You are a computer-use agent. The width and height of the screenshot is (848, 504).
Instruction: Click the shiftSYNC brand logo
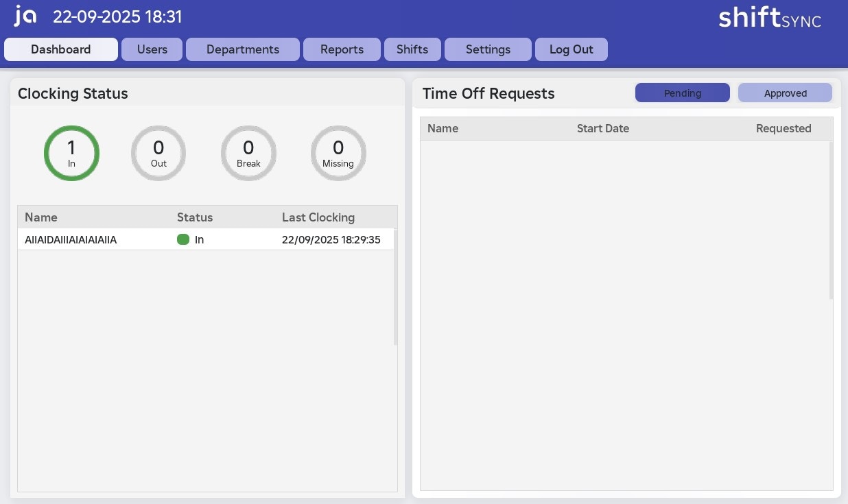(769, 18)
